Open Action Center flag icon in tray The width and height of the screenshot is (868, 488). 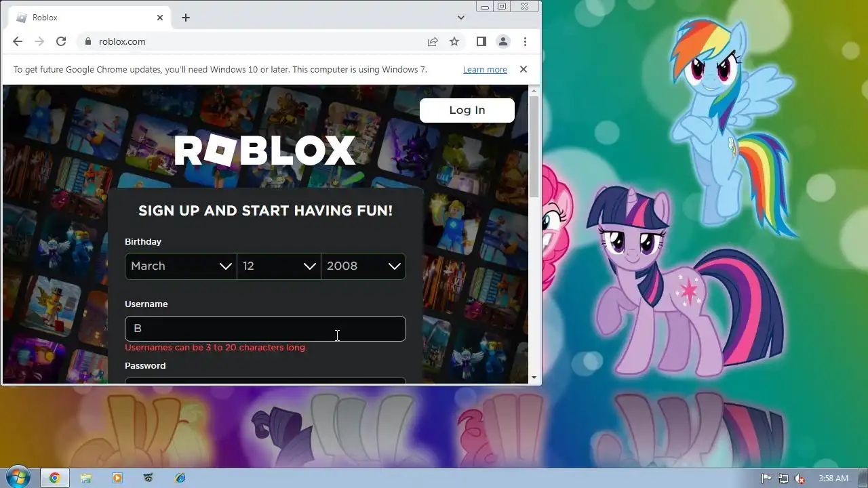[x=767, y=479]
